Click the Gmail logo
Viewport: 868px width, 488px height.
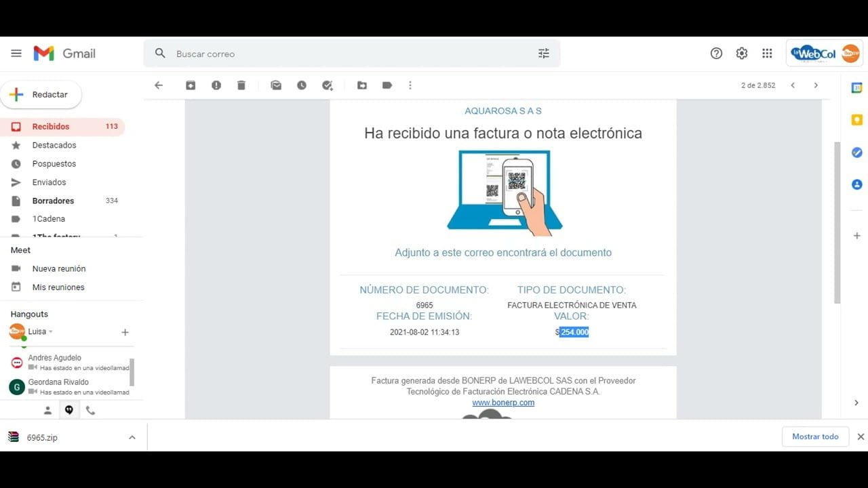click(x=64, y=54)
